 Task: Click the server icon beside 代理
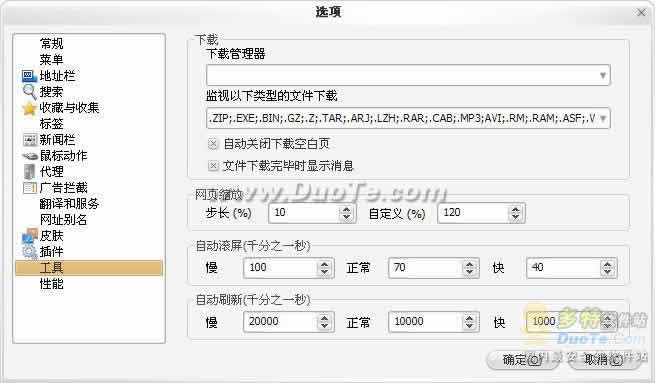30,172
